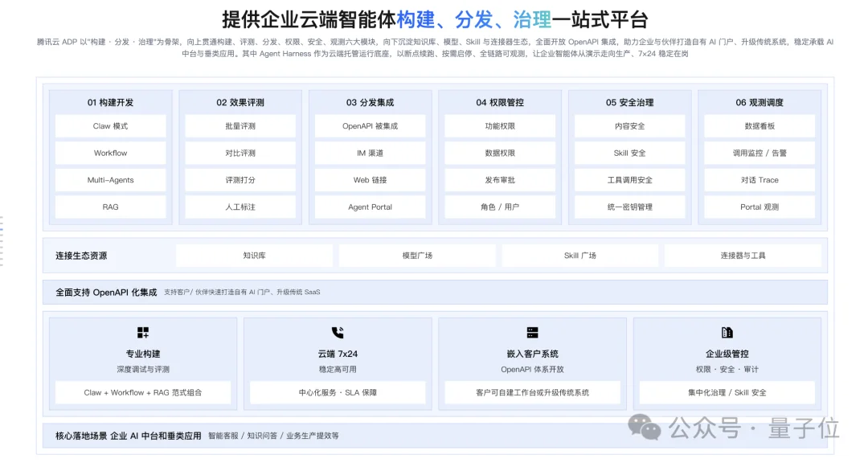Click the phone icon above 云端 7x24
This screenshot has width=868, height=463.
coord(338,332)
